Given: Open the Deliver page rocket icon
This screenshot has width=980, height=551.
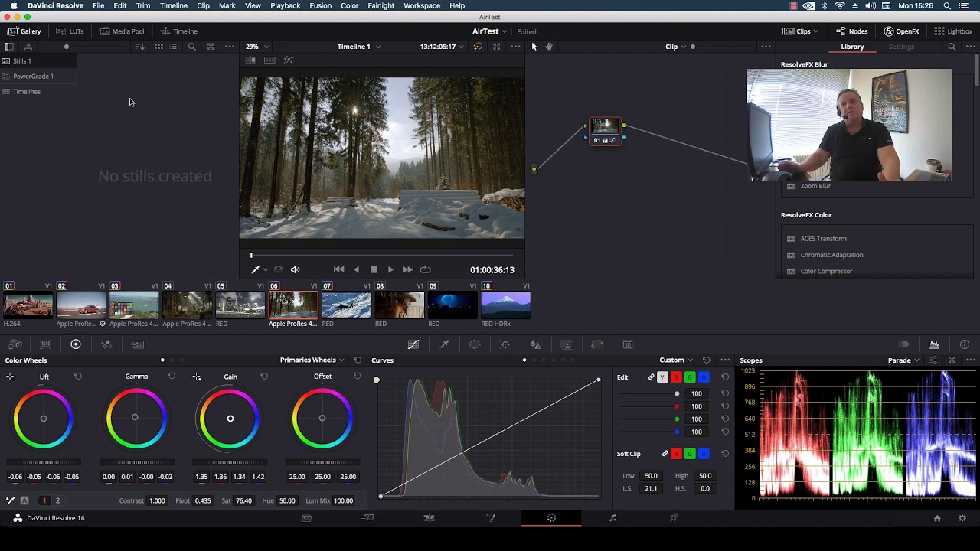Looking at the screenshot, I should (674, 518).
